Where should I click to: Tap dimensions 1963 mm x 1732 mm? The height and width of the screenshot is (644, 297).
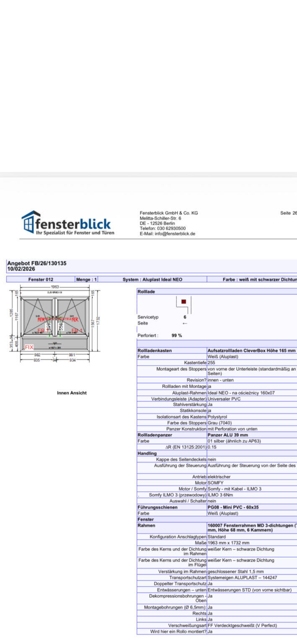pyautogui.click(x=228, y=543)
